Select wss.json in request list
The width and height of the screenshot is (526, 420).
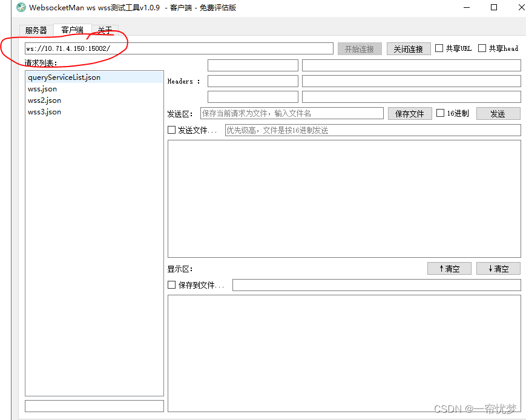[94, 89]
